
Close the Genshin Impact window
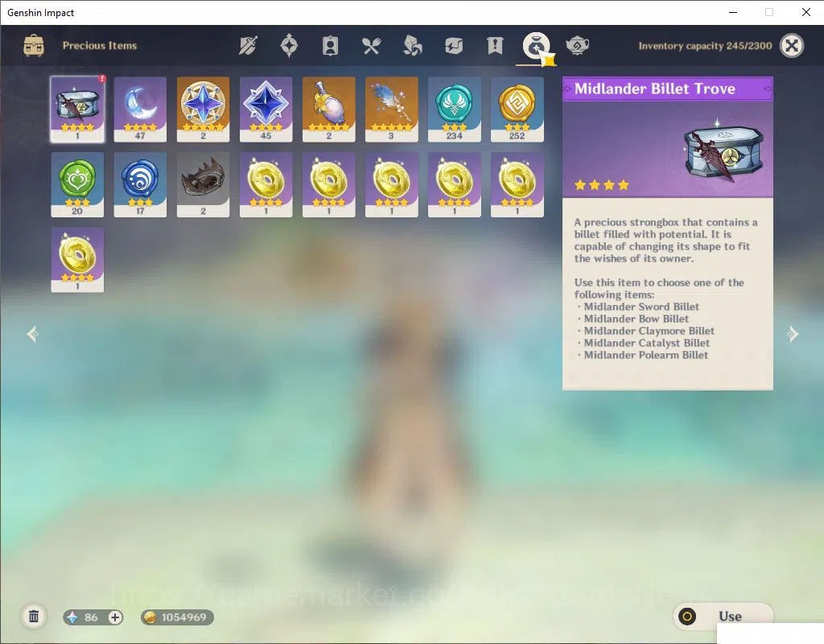coord(805,12)
